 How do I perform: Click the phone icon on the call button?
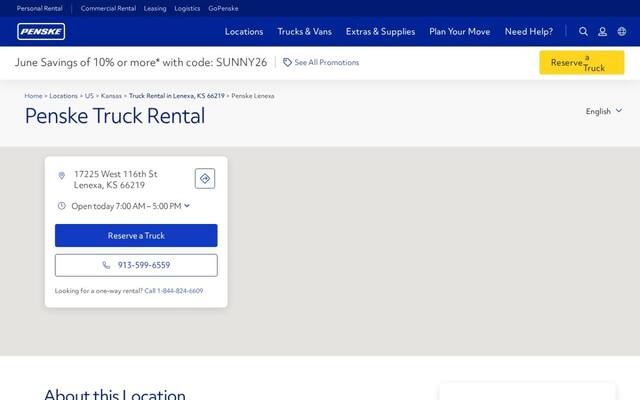106,265
